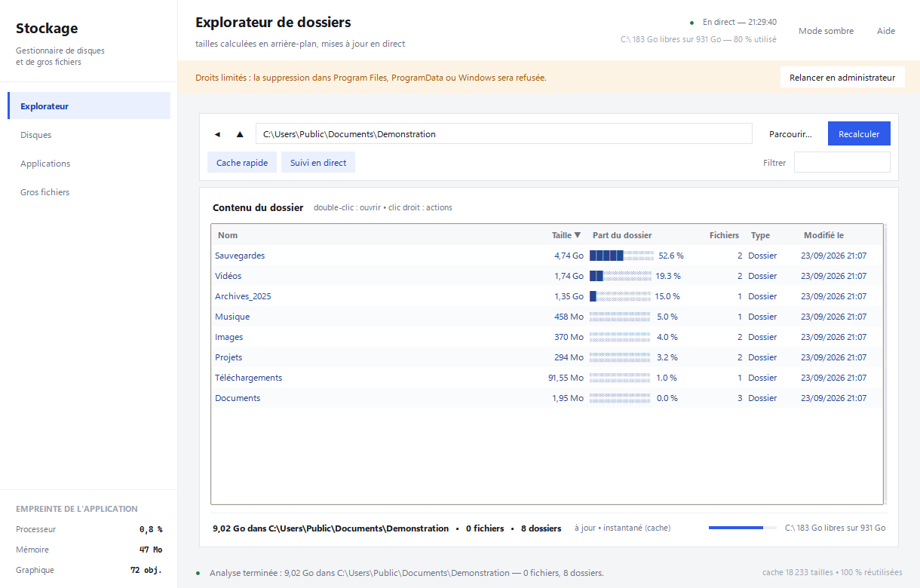Select the Projets folder row
The image size is (920, 588).
tap(547, 357)
